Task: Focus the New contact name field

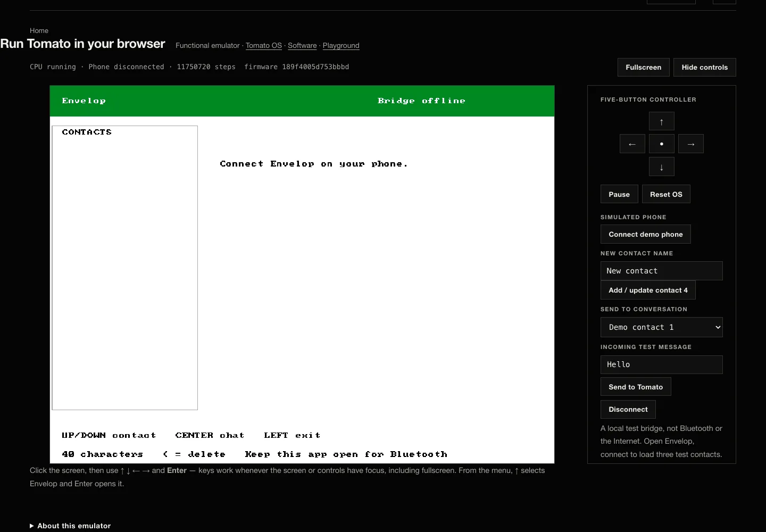Action: (x=662, y=271)
